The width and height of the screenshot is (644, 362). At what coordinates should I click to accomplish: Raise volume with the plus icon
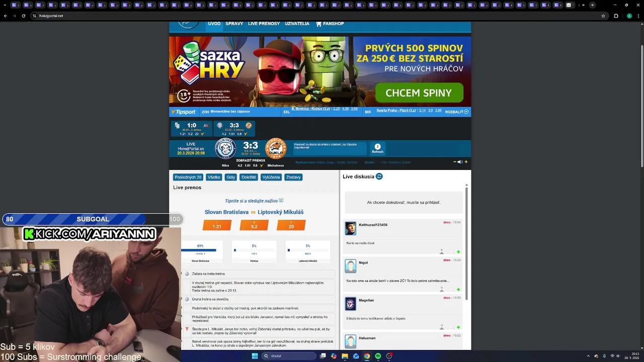466,162
